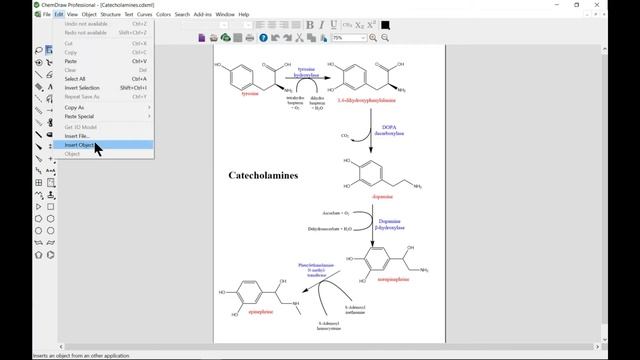Toggle Italic text formatting
640x360 pixels.
pos(322,25)
